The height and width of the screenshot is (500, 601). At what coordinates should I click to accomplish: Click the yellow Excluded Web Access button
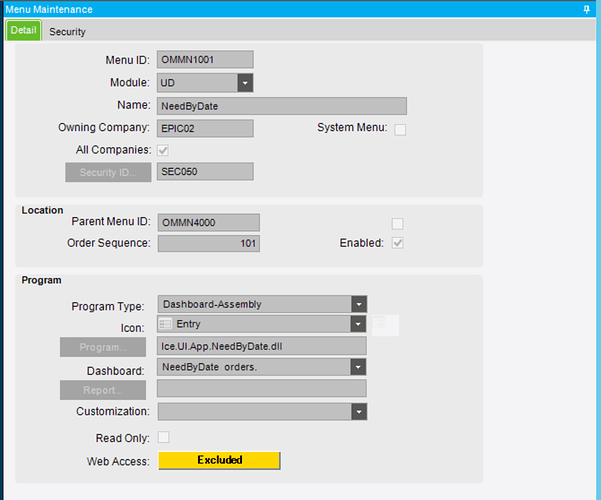point(219,460)
